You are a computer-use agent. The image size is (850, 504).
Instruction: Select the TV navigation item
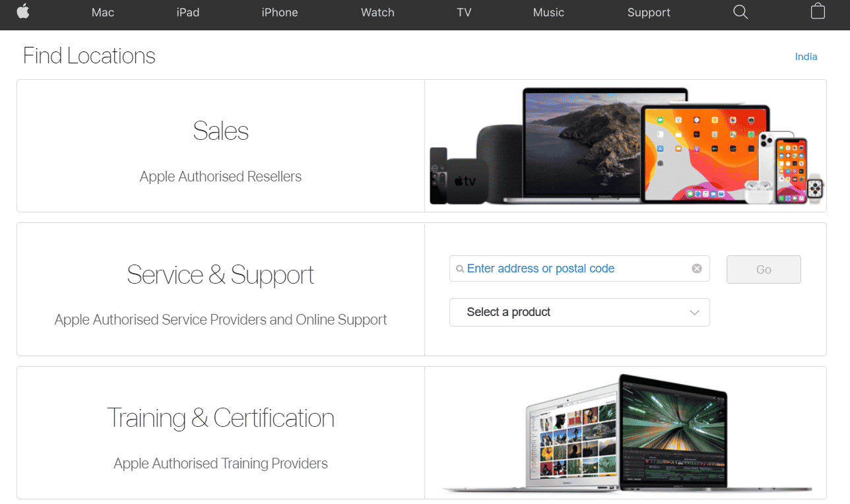(464, 13)
